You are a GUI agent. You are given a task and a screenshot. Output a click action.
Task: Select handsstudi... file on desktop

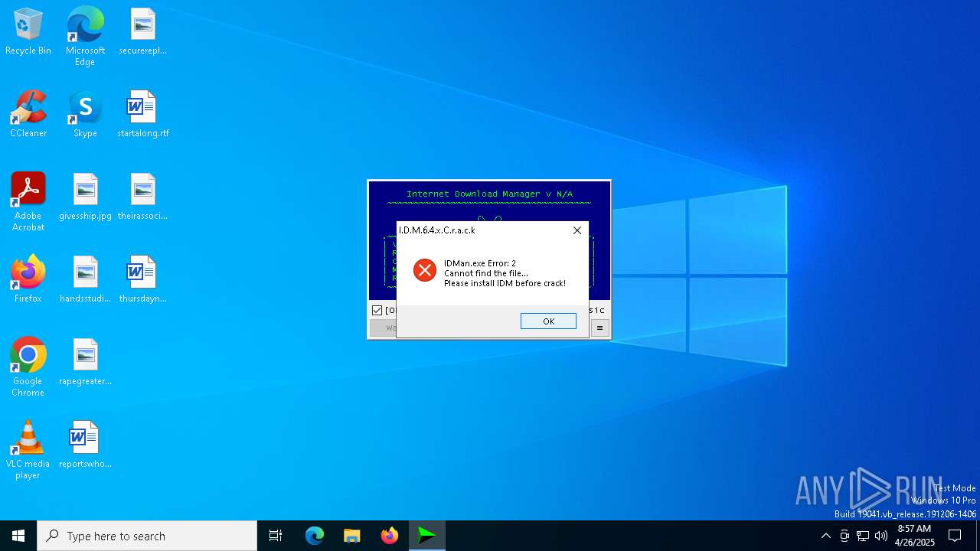pyautogui.click(x=85, y=280)
